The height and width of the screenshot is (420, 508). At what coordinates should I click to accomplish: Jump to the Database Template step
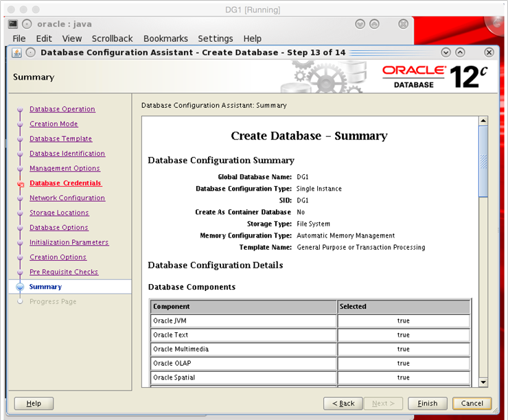(x=60, y=139)
